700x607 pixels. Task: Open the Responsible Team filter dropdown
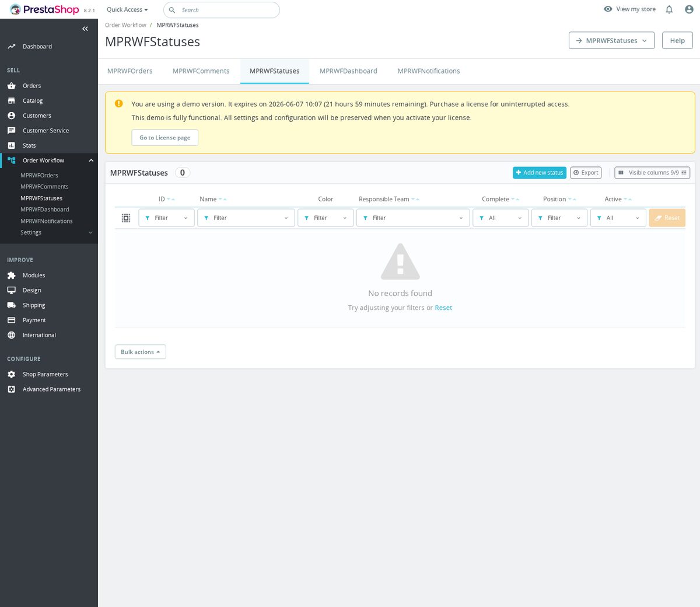[413, 218]
